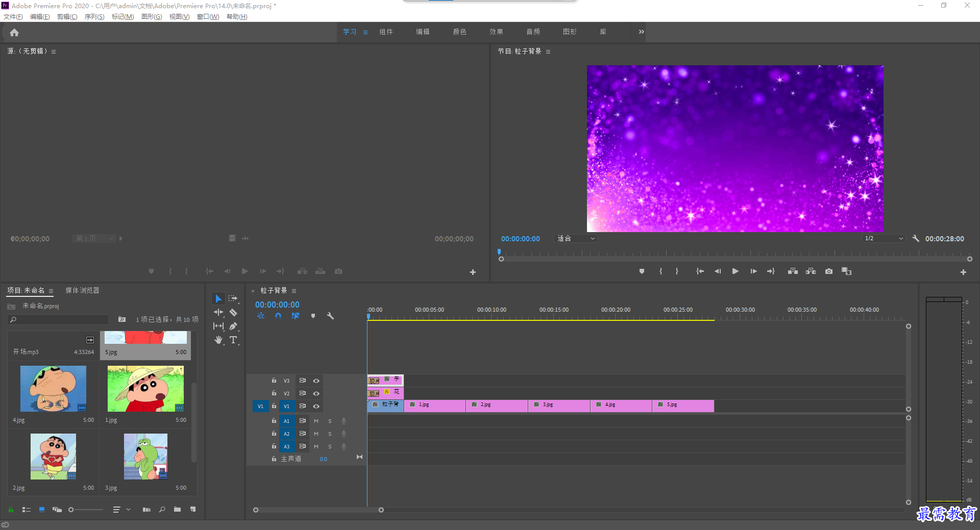Select the Selection tool arrow
Image resolution: width=980 pixels, height=530 pixels.
[x=218, y=298]
